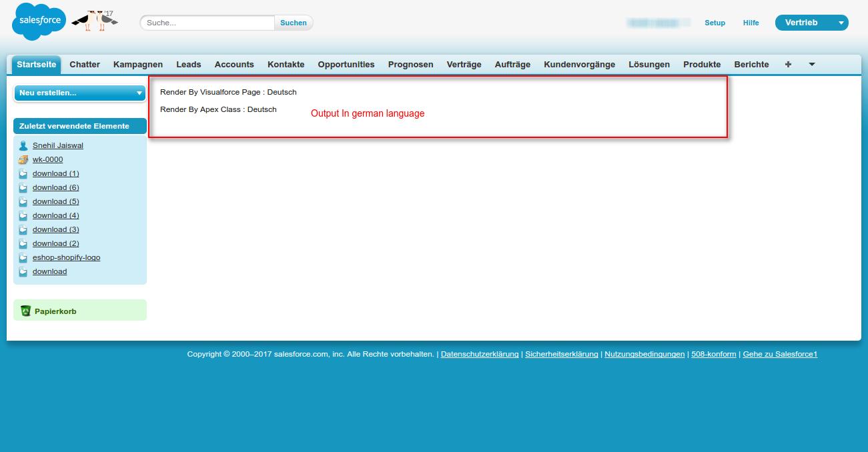The height and width of the screenshot is (452, 868).
Task: Click the Papierkorb recycle bin icon
Action: click(x=25, y=311)
